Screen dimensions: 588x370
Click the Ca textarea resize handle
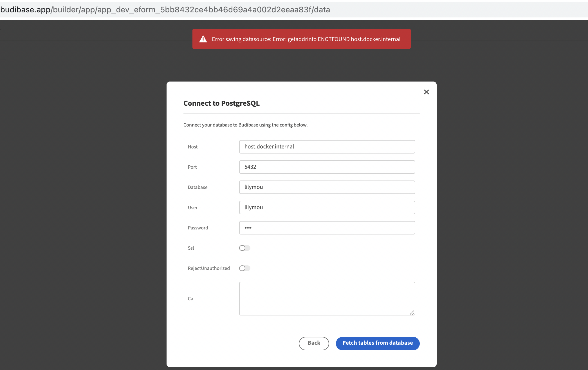coord(412,312)
